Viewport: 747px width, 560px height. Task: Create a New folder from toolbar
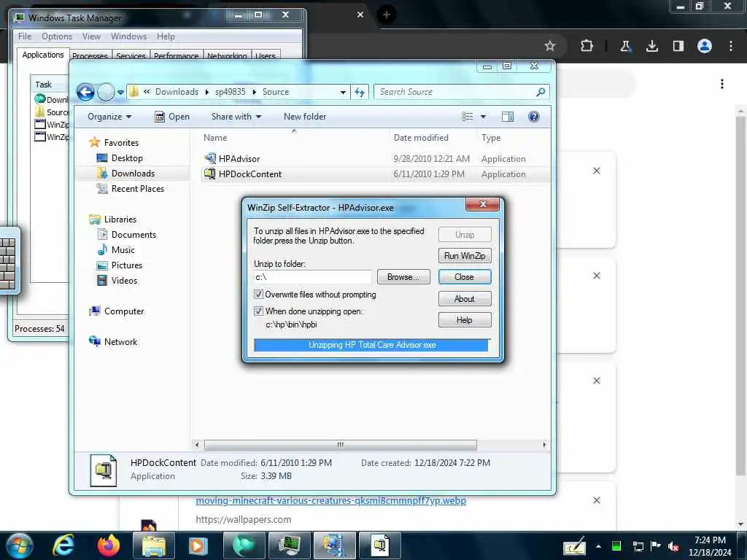pyautogui.click(x=304, y=117)
